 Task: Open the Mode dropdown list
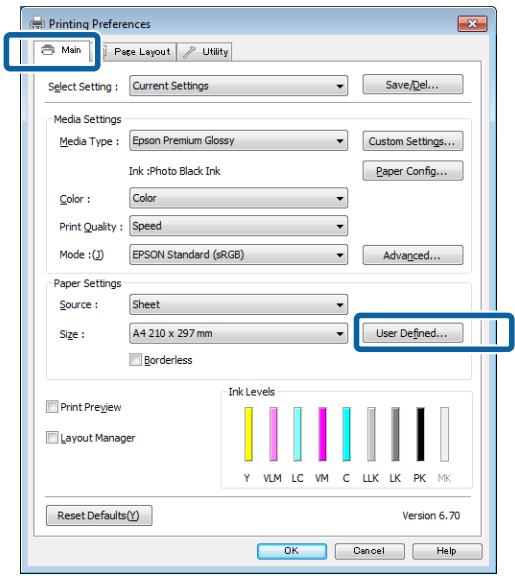238,255
